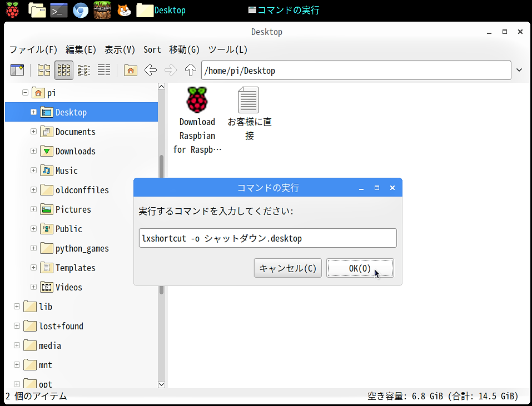The width and height of the screenshot is (532, 406).
Task: Close the コマンドの実行 dialog
Action: click(x=392, y=187)
